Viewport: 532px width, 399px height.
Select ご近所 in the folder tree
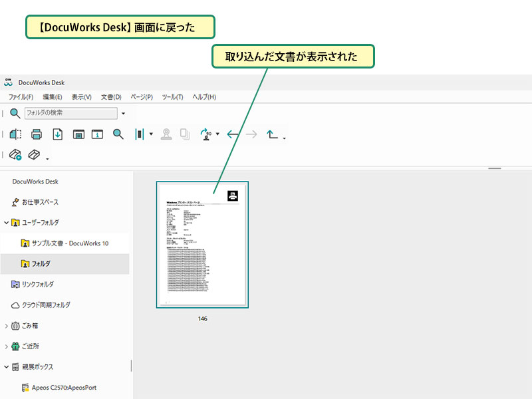[x=31, y=346]
